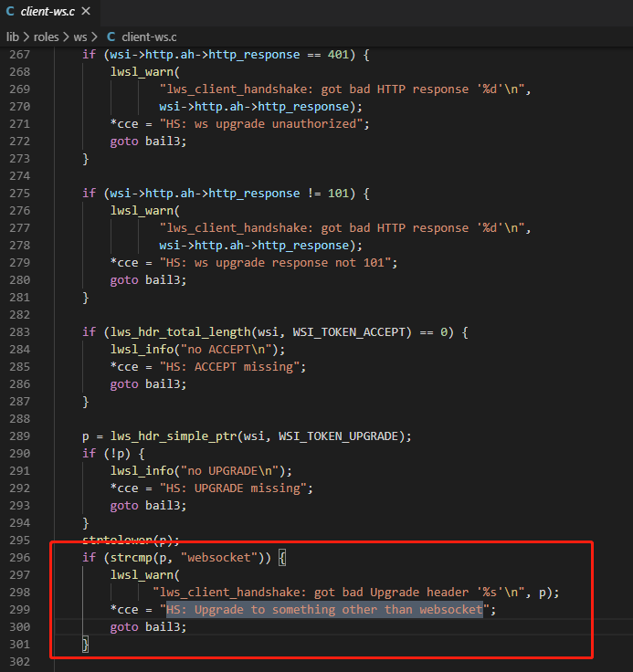Click the bad HTTP response string on line 277
The height and width of the screenshot is (672, 633).
click(342, 228)
